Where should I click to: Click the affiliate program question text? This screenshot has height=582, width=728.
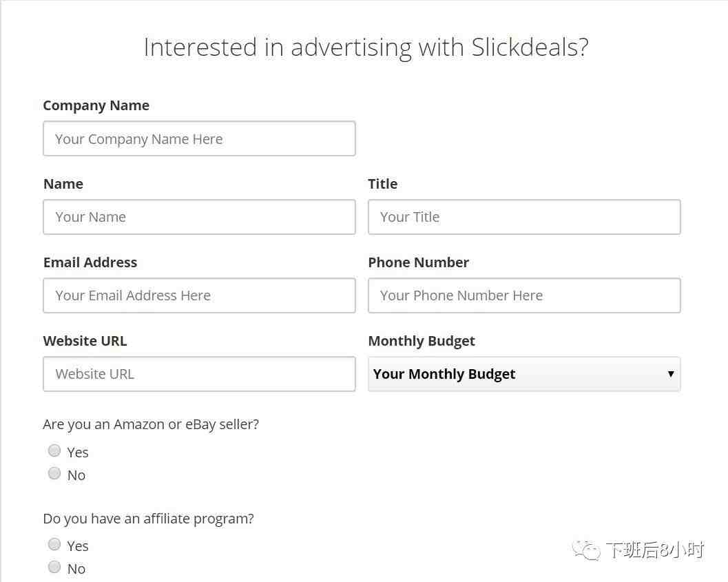[x=148, y=519]
